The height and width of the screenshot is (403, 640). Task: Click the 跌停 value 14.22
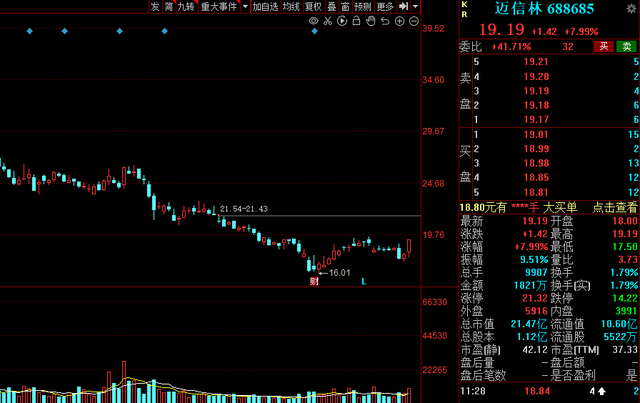[624, 298]
